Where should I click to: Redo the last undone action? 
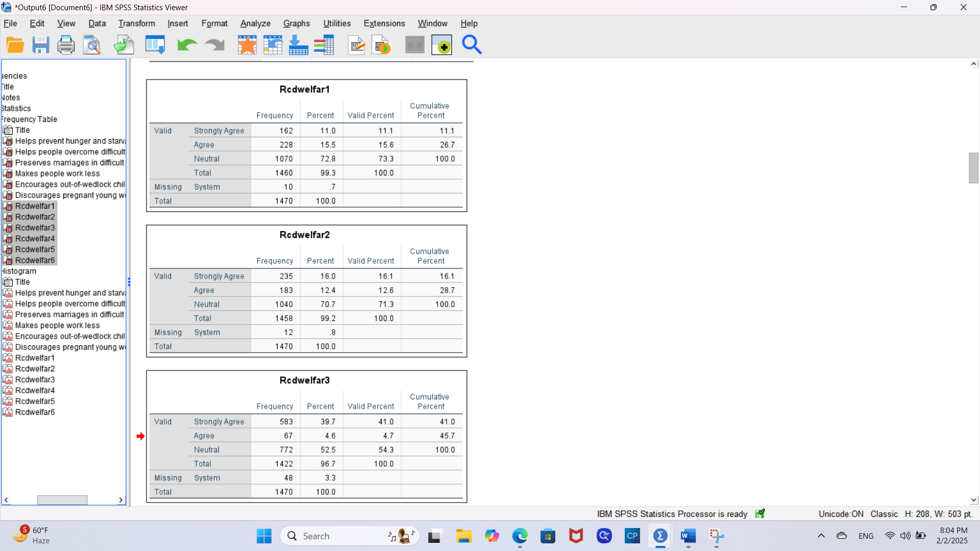pyautogui.click(x=214, y=44)
